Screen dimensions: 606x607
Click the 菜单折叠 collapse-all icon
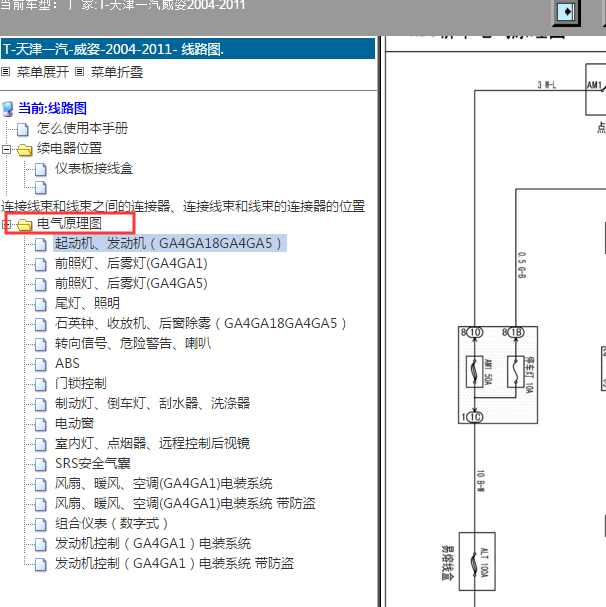(x=79, y=72)
